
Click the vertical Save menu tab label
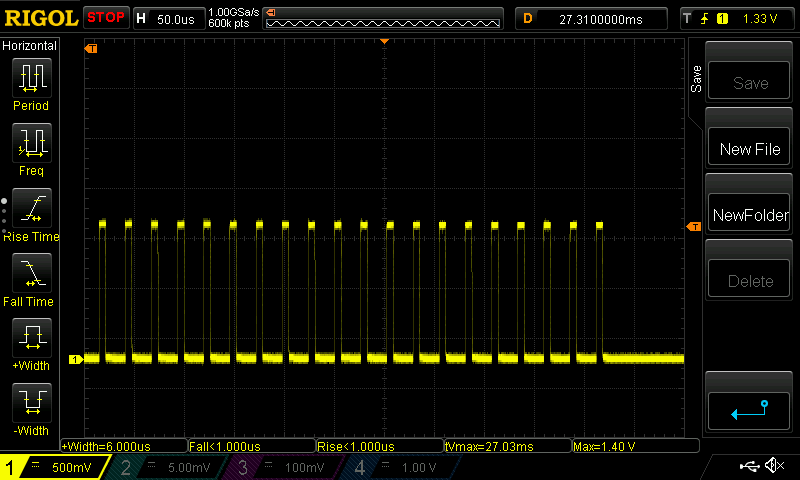[x=696, y=79]
